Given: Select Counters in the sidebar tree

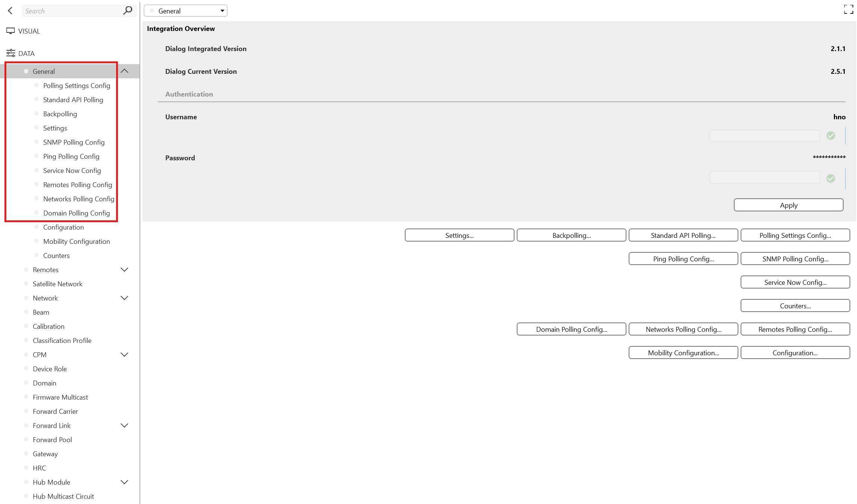Looking at the screenshot, I should coord(56,255).
